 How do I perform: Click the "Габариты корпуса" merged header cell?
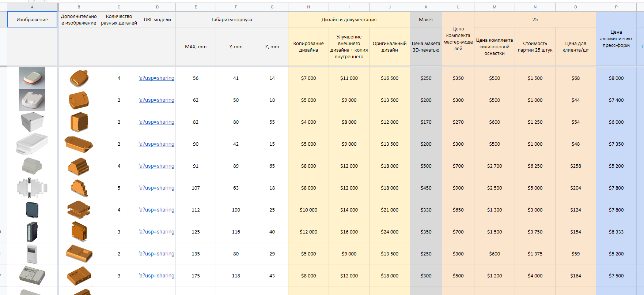232,19
